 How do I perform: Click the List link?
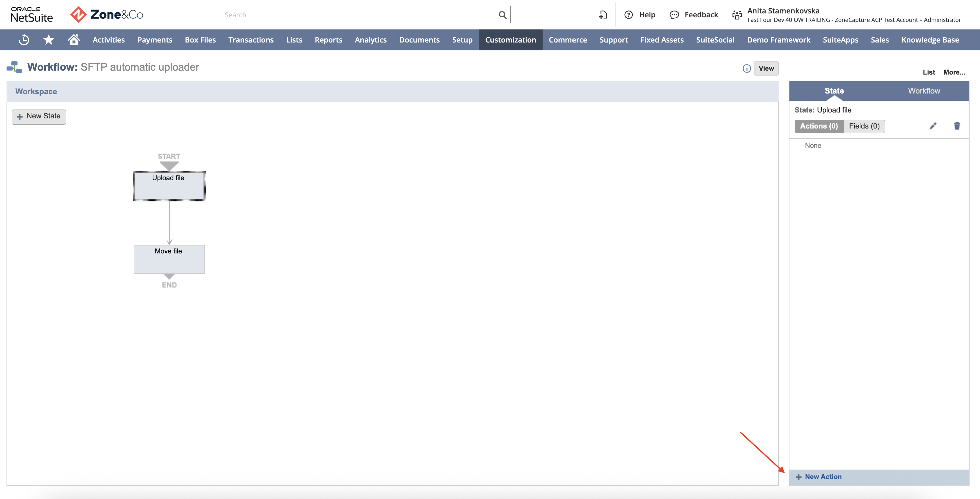929,72
